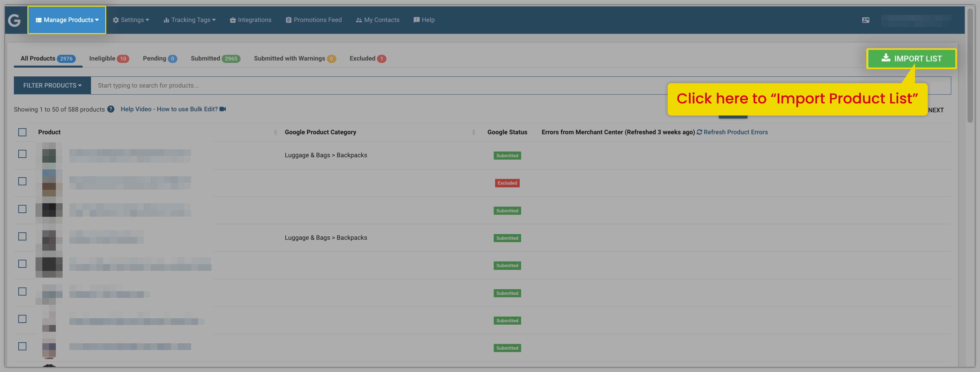Check the eighth product row checkbox
The height and width of the screenshot is (372, 980).
click(x=23, y=346)
